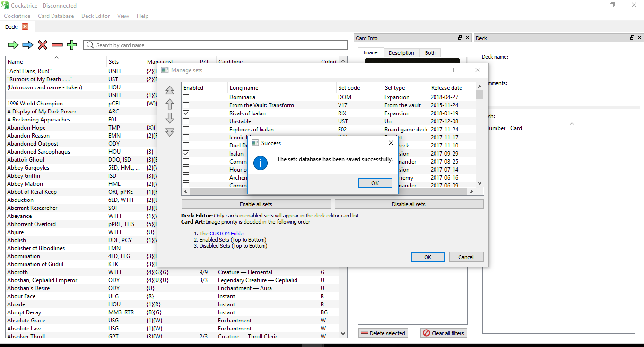Click Enable all sets button
Viewport: 644px width, 347px height.
click(256, 204)
